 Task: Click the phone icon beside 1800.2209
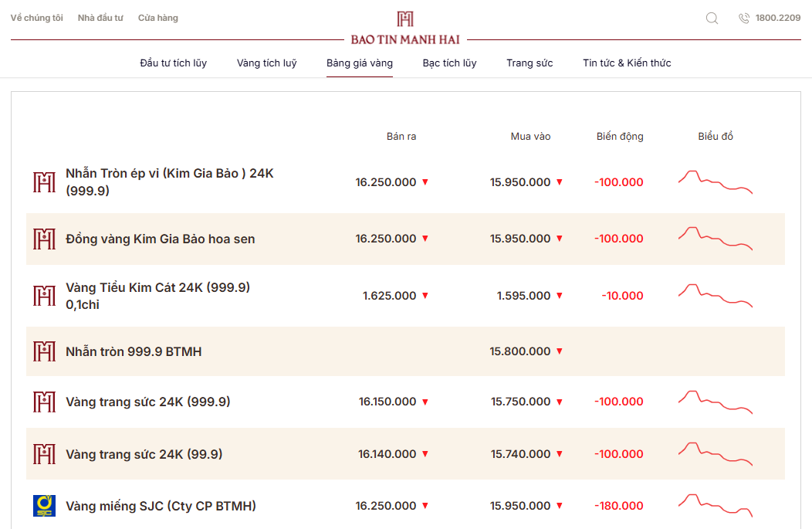(x=743, y=18)
